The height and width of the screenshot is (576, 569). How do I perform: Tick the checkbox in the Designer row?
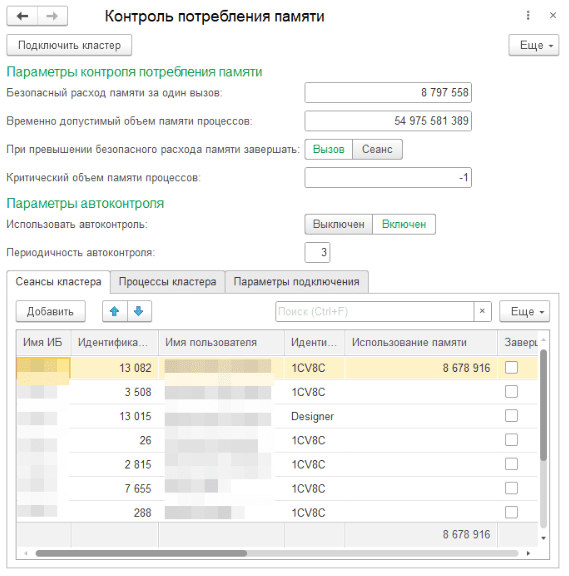tap(511, 416)
